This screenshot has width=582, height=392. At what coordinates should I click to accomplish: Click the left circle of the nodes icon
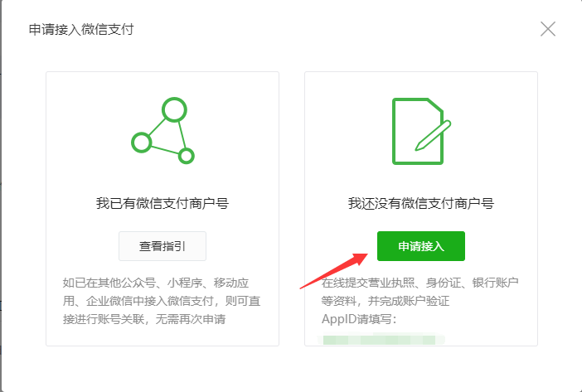pos(142,142)
